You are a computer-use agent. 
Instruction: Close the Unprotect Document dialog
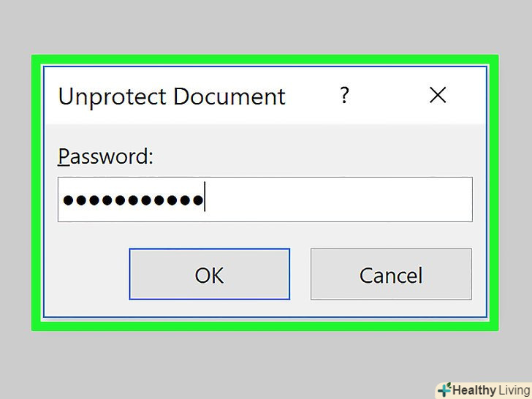pos(438,95)
